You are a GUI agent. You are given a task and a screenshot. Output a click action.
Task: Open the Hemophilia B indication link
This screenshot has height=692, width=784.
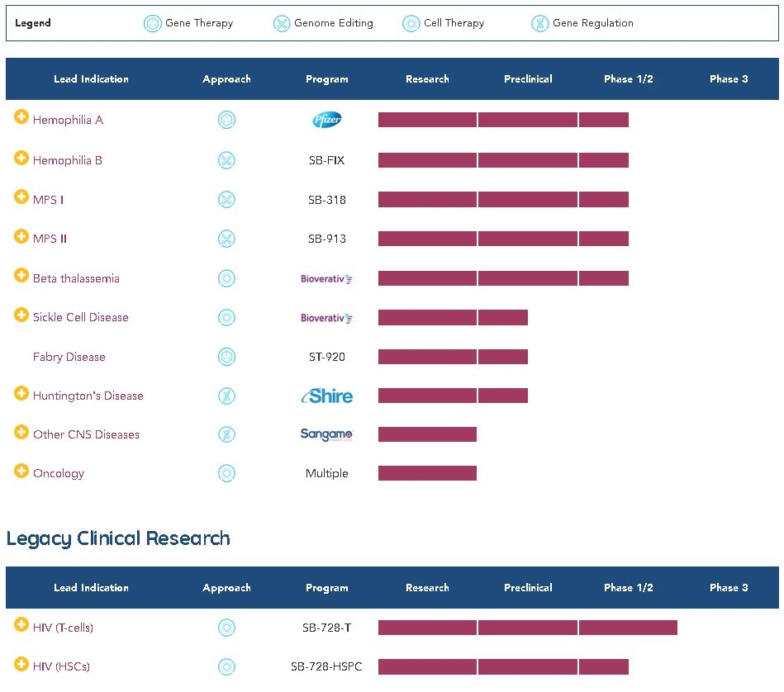click(x=68, y=160)
